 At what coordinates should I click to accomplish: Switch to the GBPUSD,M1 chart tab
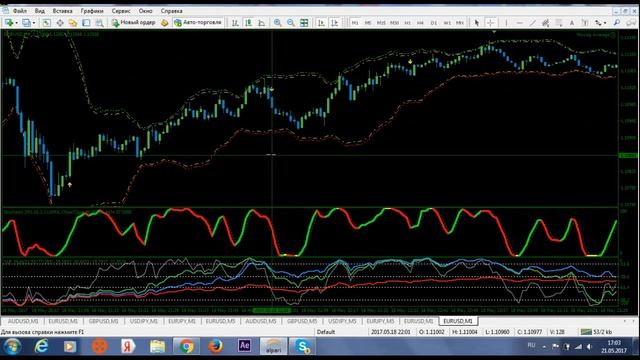pos(103,322)
